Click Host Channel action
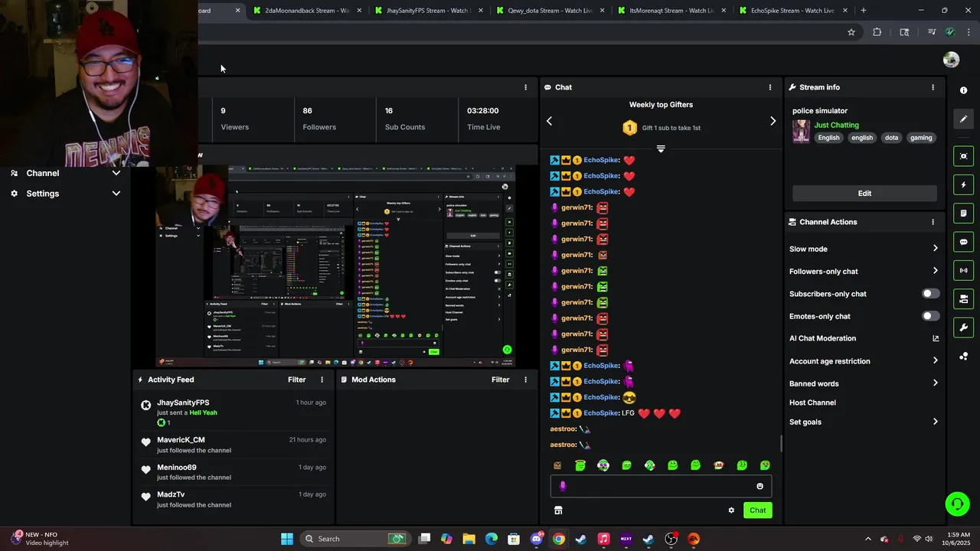The image size is (980, 551). point(812,403)
